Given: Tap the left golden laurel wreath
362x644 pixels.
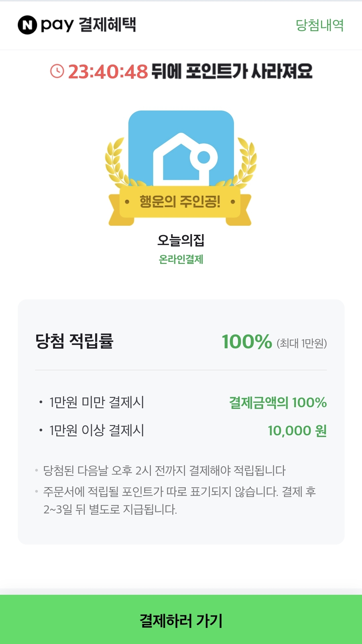Looking at the screenshot, I should (x=117, y=162).
